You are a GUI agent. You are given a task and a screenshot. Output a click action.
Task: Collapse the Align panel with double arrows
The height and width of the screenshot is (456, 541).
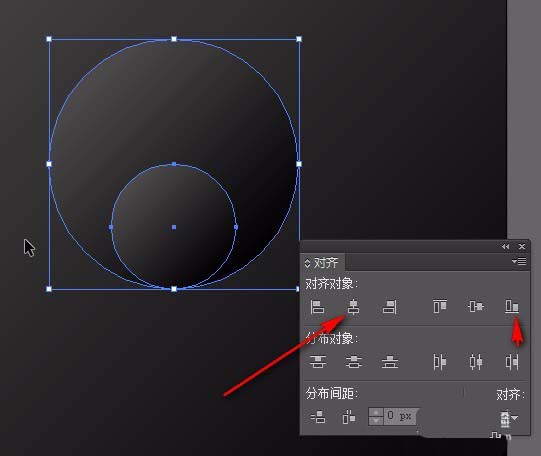pos(505,246)
